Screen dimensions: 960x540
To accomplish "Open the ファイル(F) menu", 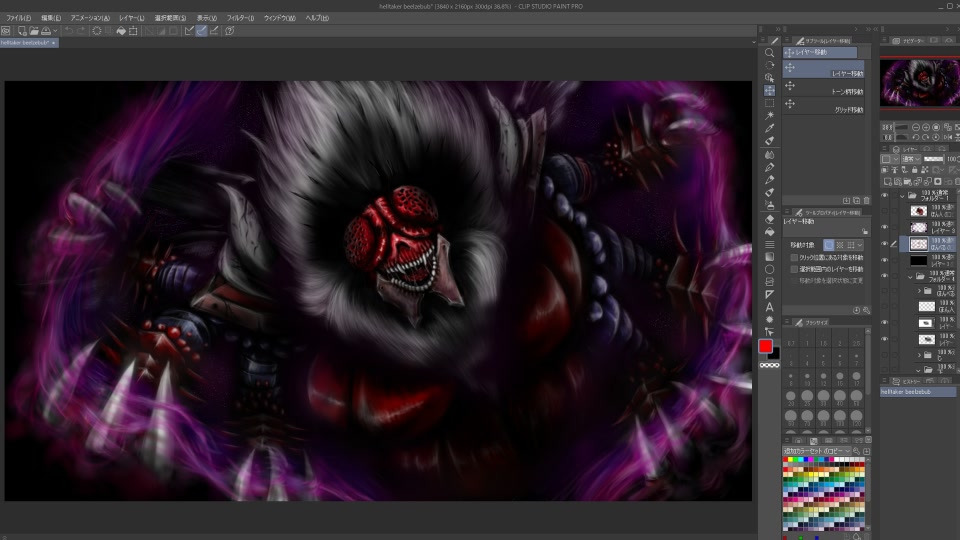I will [18, 18].
